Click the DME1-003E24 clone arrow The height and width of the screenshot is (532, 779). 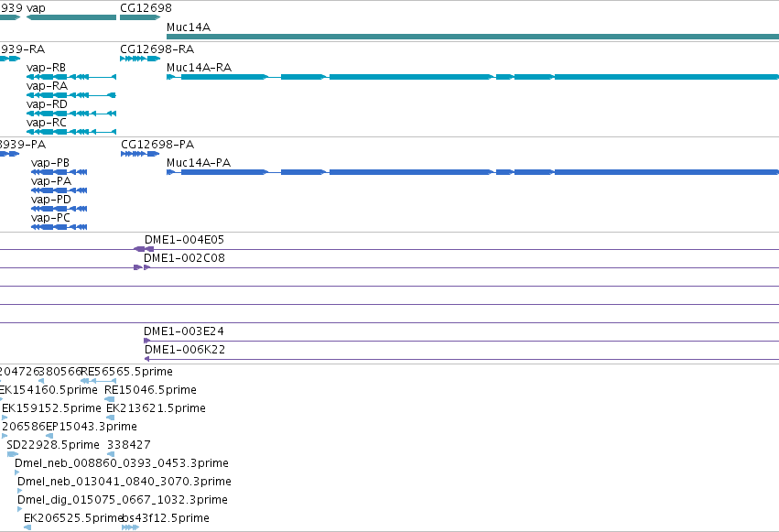[146, 341]
